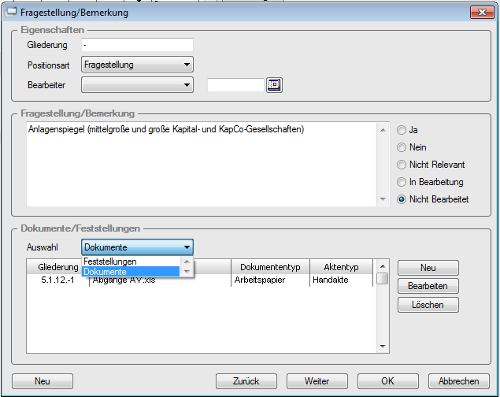This screenshot has width=500, height=397.
Task: Click dropdown list scroll-up arrow
Action: tap(187, 262)
